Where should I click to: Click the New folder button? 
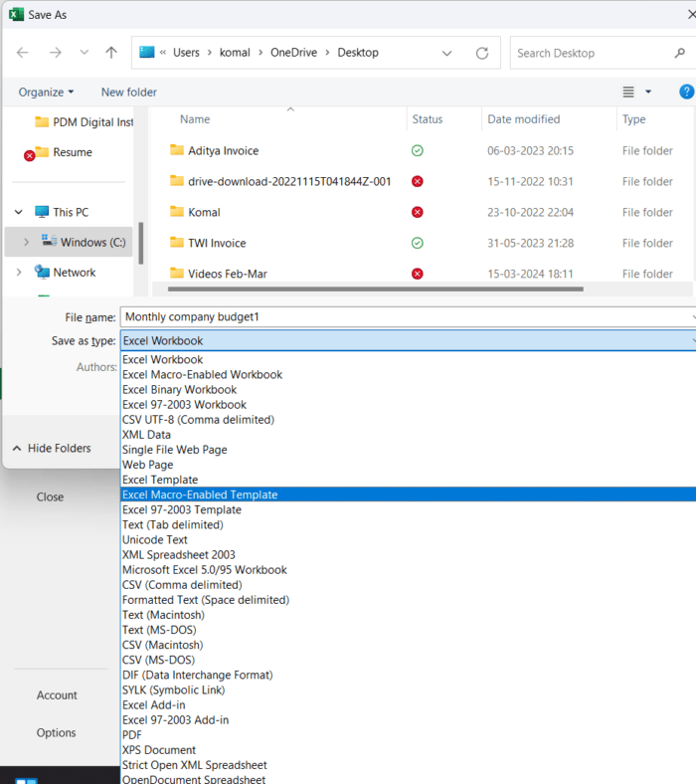pos(129,92)
